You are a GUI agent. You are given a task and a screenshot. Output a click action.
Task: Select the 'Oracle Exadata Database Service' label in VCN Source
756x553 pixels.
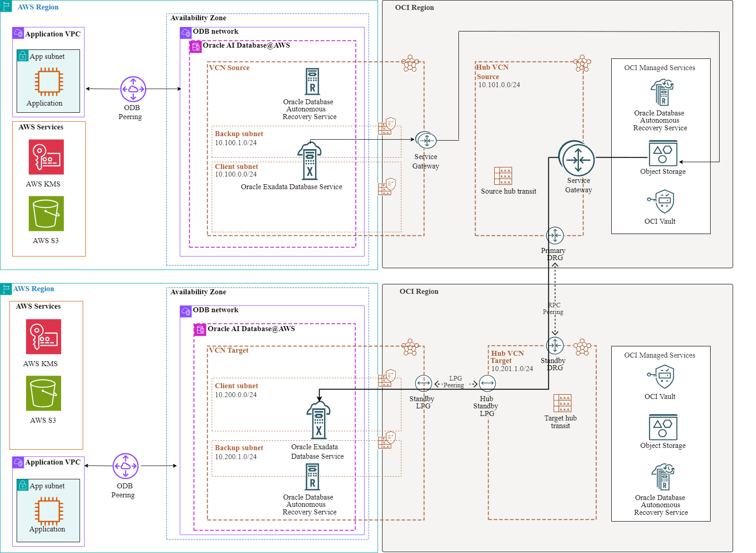click(x=291, y=187)
